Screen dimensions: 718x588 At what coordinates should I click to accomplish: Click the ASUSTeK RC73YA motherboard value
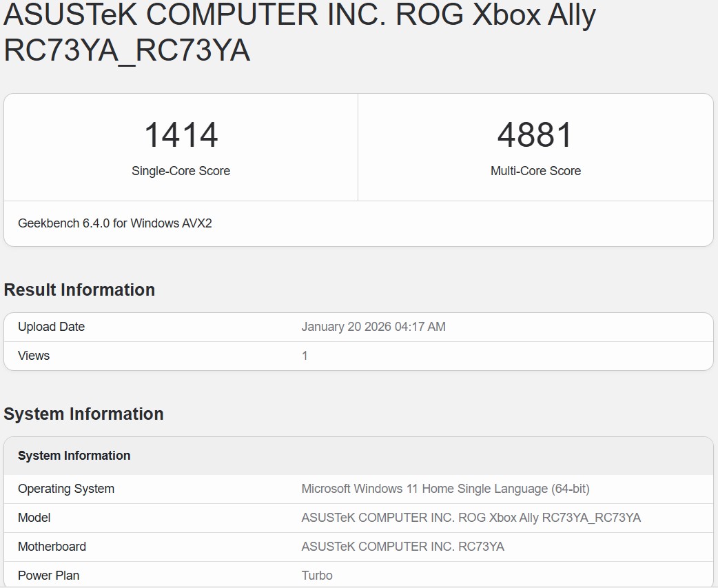402,547
